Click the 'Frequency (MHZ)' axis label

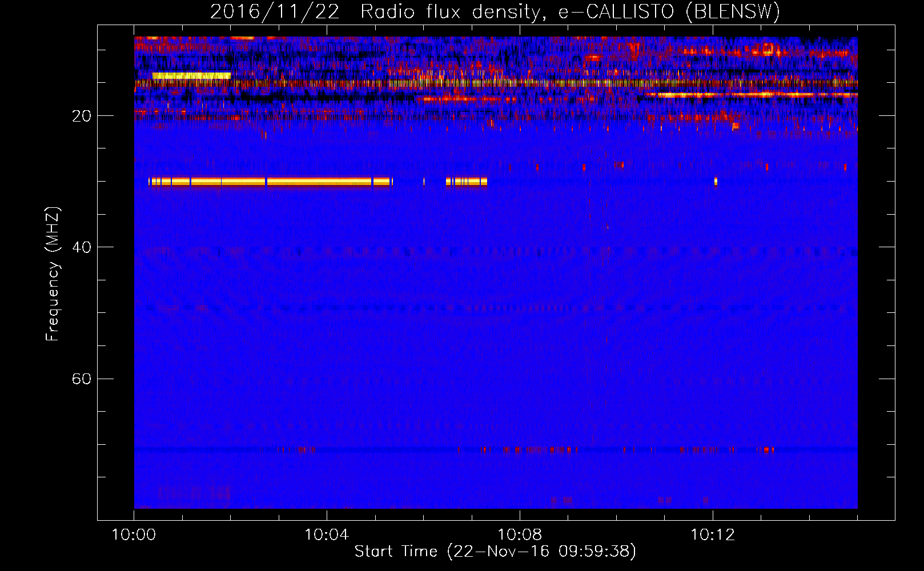[x=52, y=274]
